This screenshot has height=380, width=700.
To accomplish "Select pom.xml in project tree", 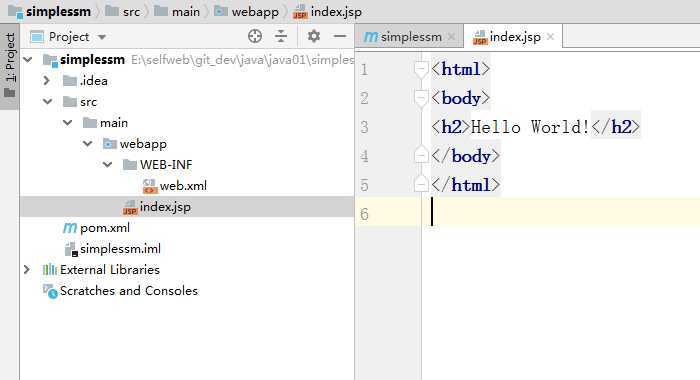I will (x=105, y=228).
